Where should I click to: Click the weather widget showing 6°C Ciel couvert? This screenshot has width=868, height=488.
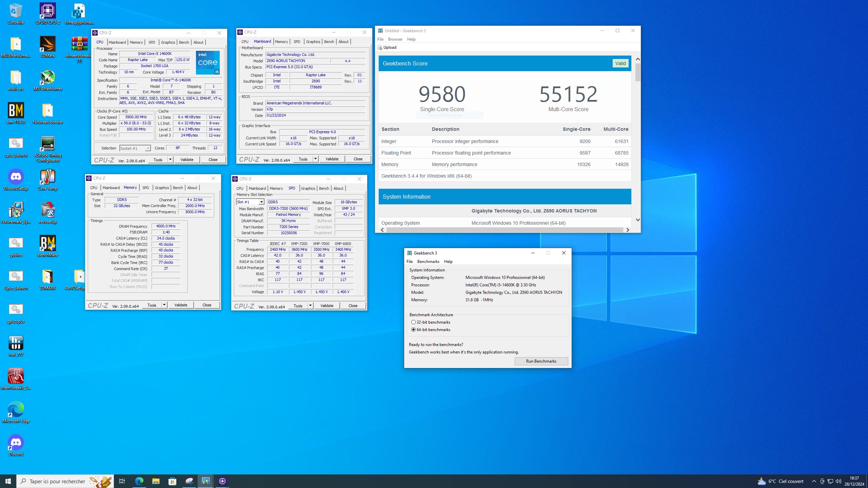pyautogui.click(x=781, y=481)
